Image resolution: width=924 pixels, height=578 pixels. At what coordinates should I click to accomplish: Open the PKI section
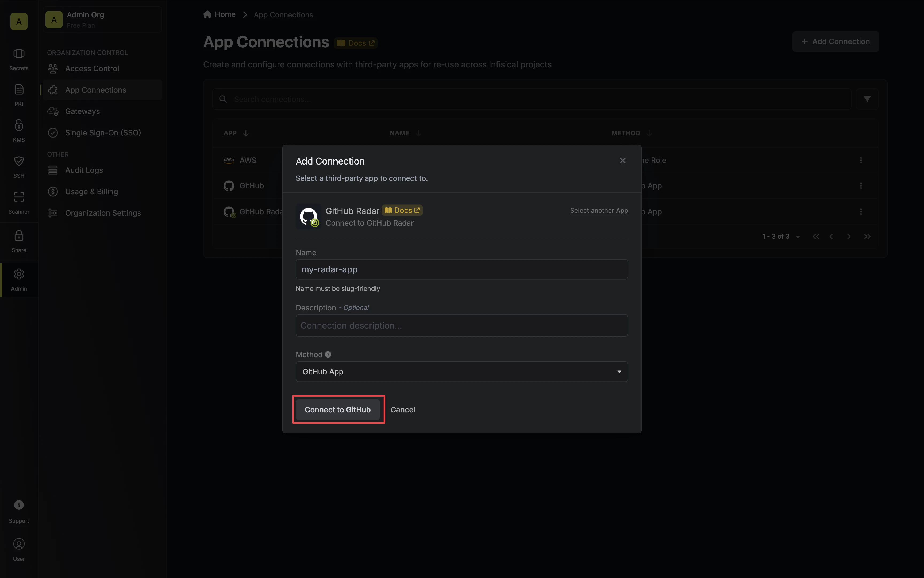pos(19,96)
